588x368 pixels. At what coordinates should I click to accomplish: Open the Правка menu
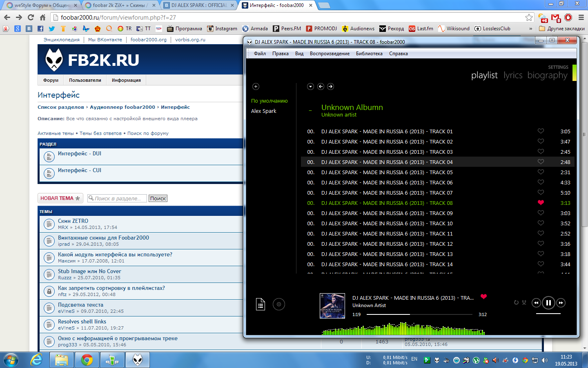(281, 54)
